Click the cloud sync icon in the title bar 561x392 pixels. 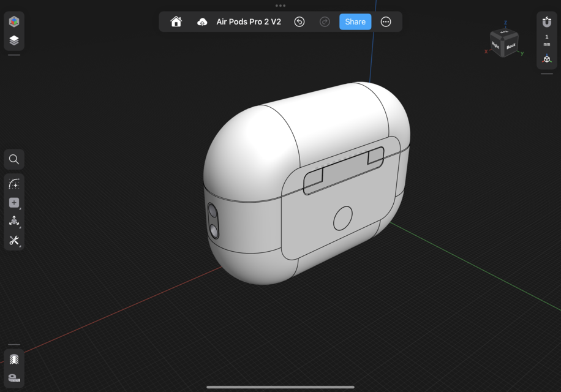(203, 21)
